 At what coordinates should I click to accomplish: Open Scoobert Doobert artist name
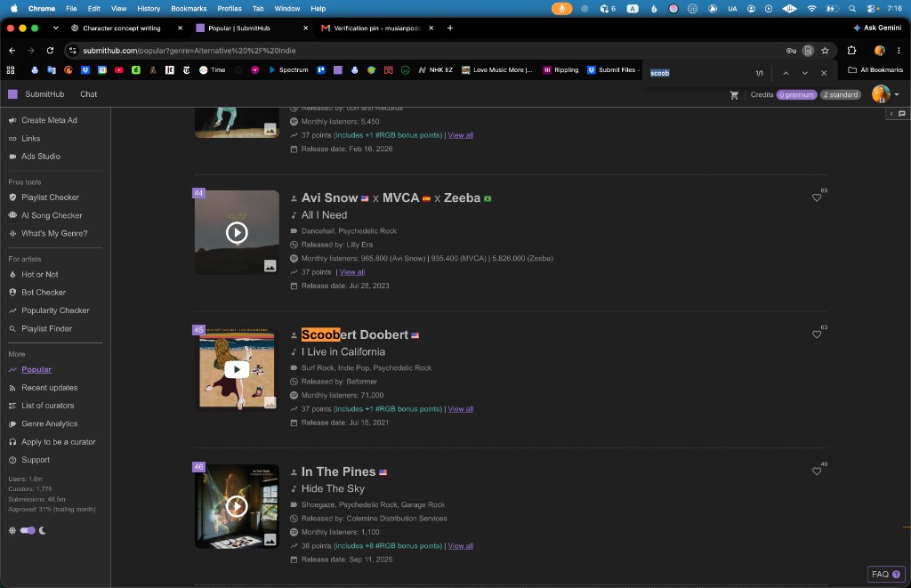point(354,334)
